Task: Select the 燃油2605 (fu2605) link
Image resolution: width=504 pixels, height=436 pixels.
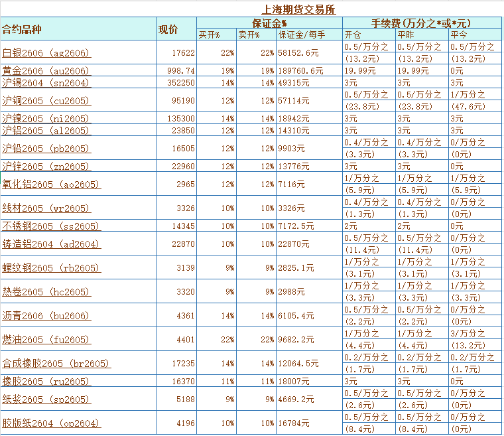Action: click(46, 339)
